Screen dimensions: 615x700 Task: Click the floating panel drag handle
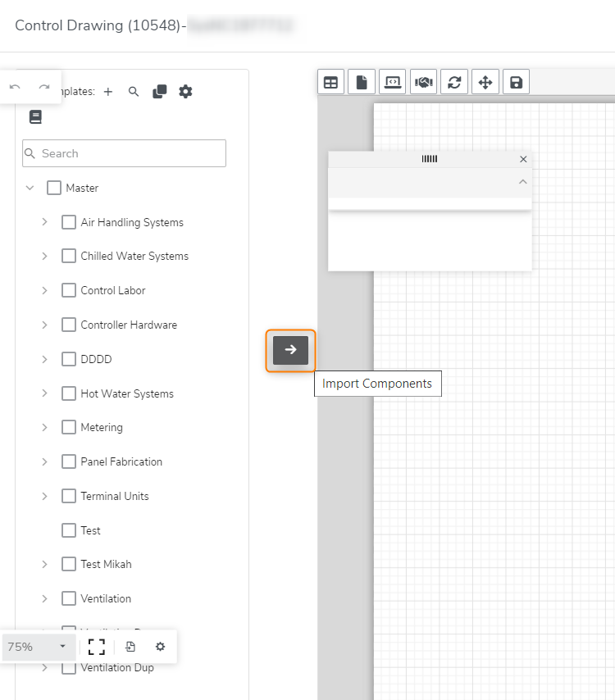tap(430, 159)
